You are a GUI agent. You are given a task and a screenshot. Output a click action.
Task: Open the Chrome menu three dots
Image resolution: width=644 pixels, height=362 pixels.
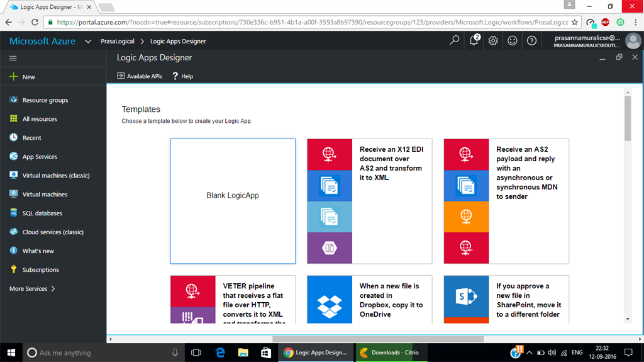[x=635, y=22]
